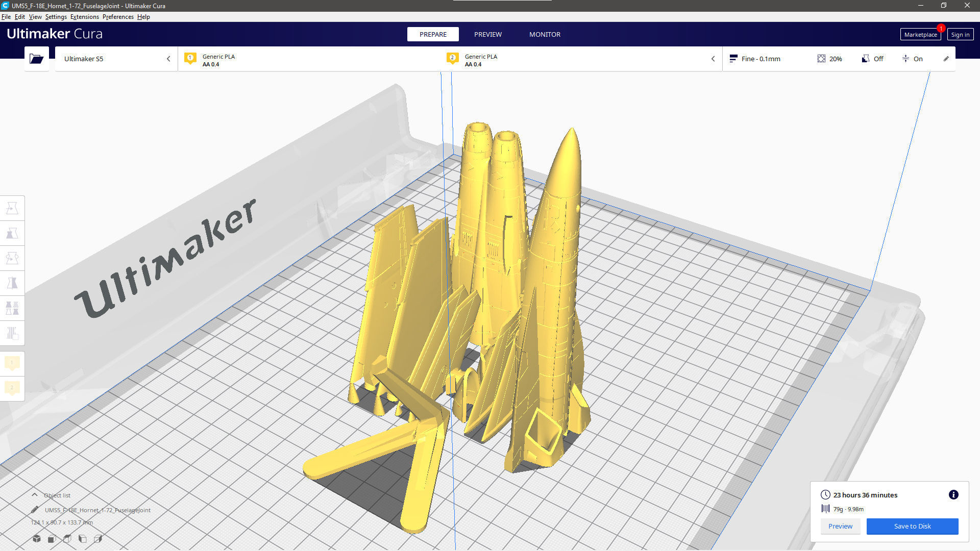Click the infill 20% icon

[x=821, y=59]
